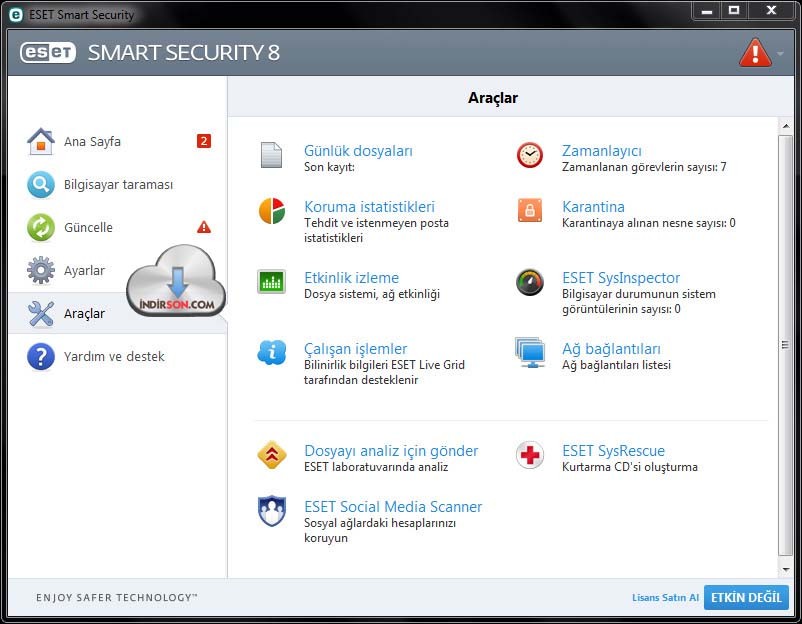Click the Karantina padlock icon
The image size is (802, 624).
point(530,210)
